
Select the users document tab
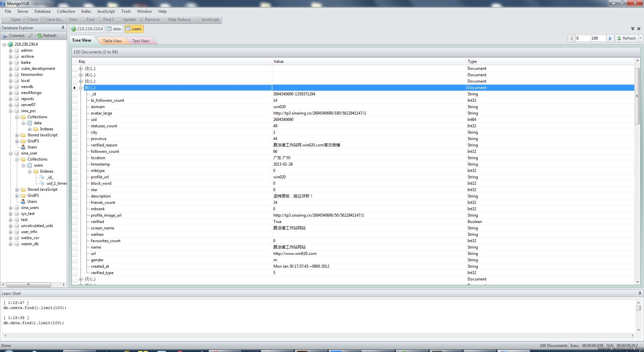point(134,29)
